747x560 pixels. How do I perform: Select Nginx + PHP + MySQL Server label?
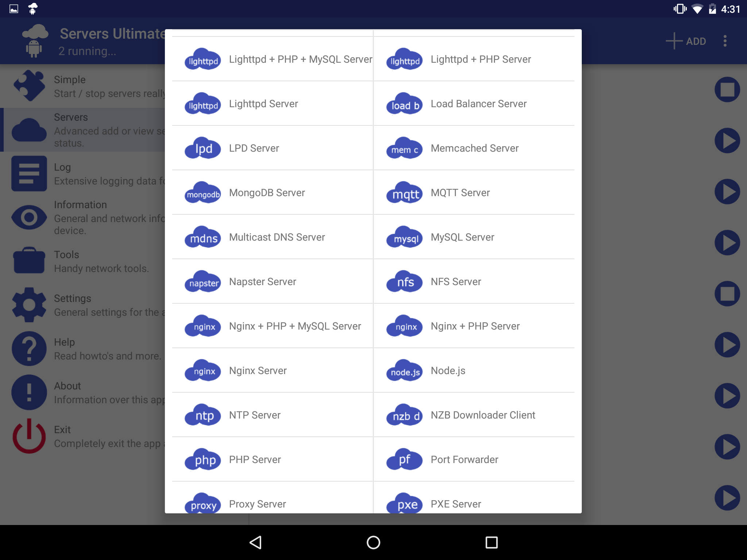coord(295,326)
